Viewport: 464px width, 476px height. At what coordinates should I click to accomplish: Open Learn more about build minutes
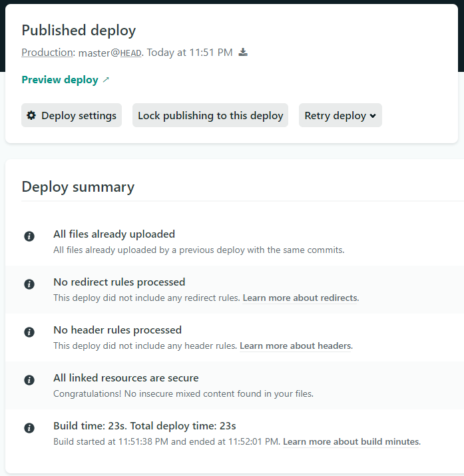click(x=351, y=442)
